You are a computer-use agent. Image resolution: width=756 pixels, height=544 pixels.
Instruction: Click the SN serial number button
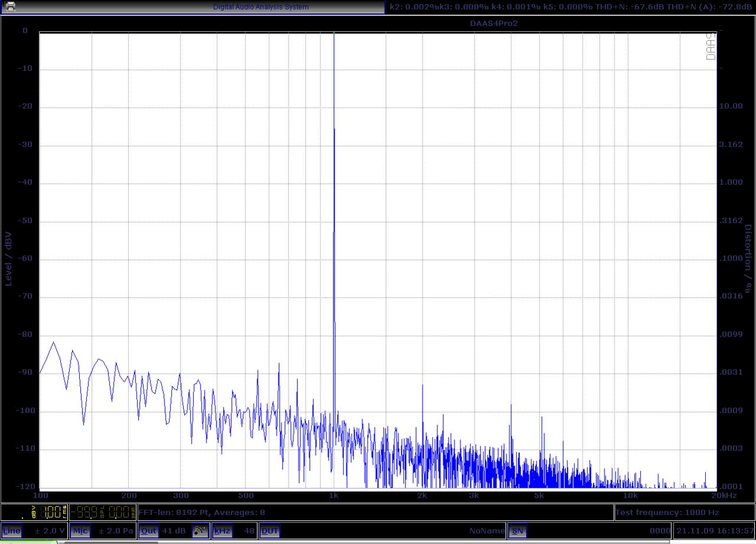517,530
